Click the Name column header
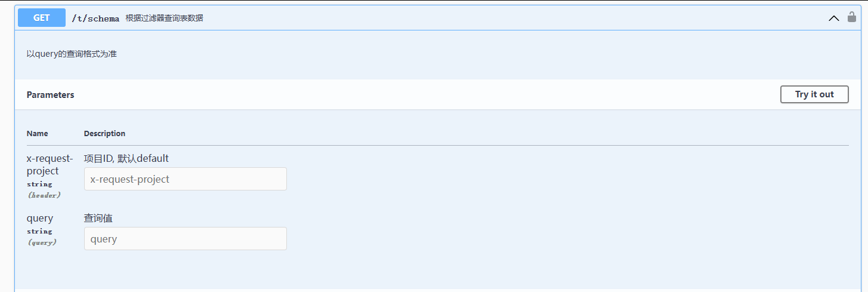Screen dimensions: 868x292 38,133
